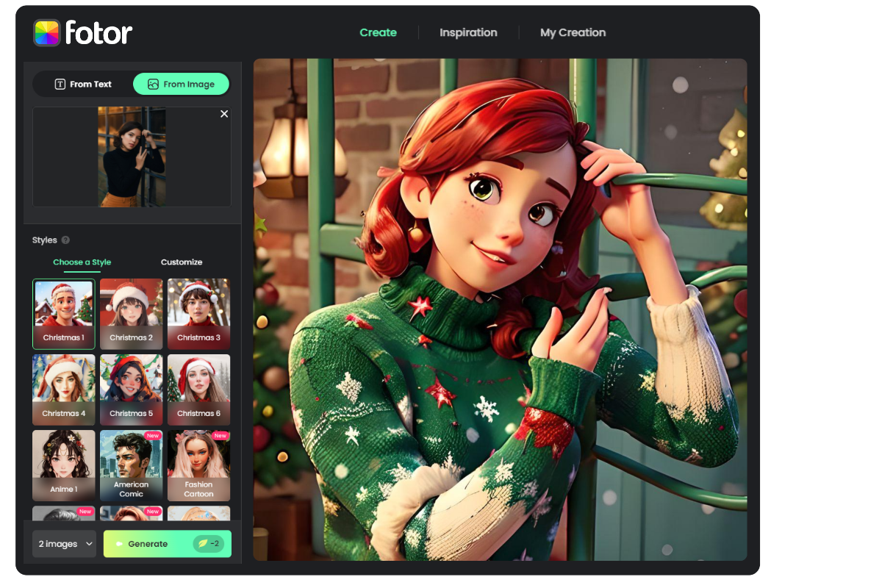
Task: Click the uploaded portrait preview thumbnail
Action: pyautogui.click(x=131, y=156)
